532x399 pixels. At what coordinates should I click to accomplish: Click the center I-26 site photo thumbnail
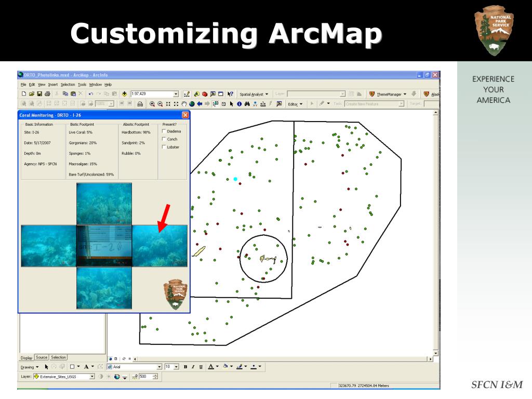click(104, 246)
